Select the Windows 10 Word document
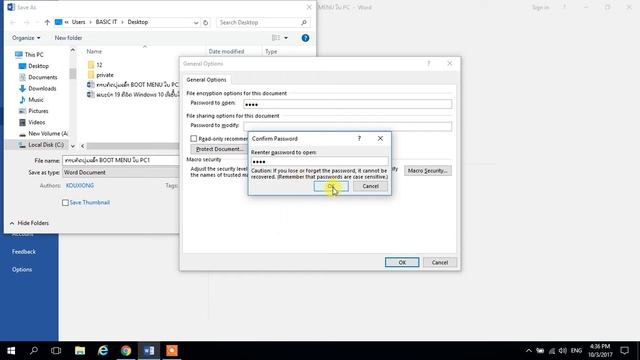Image resolution: width=640 pixels, height=360 pixels. (x=133, y=95)
